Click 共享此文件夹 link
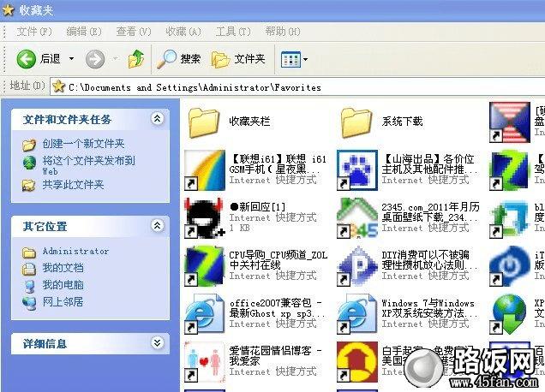 point(73,185)
